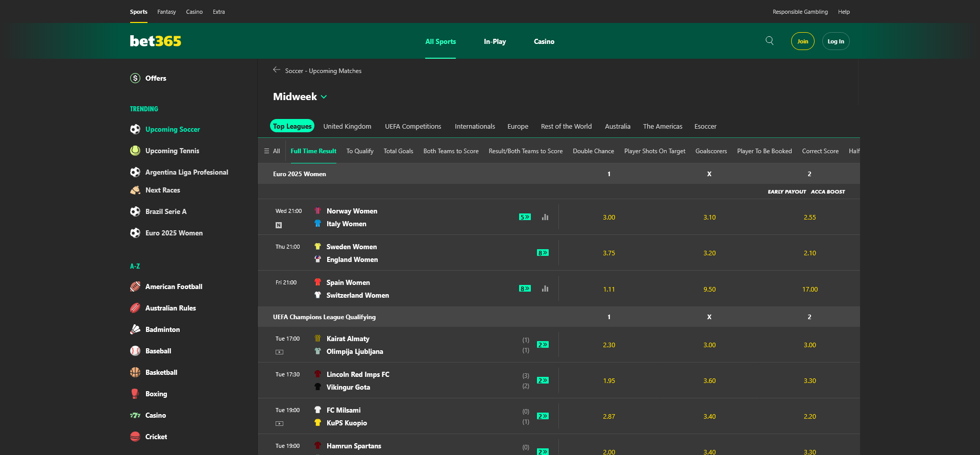Screen dimensions: 980x455
Task: Select Switzerland Women win odds 17.00
Action: pos(810,289)
